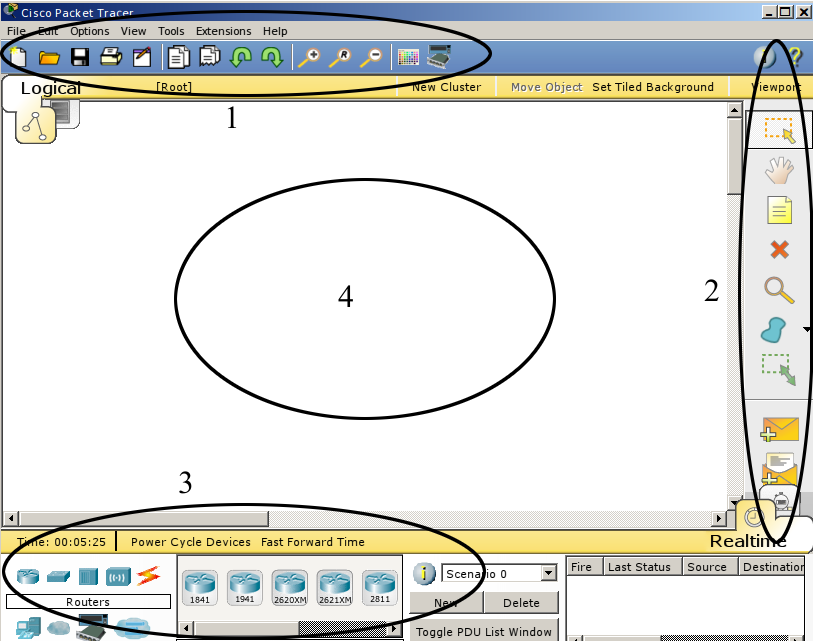Switch to the Realtime mode tab
Viewport: 813px width, 641px height.
[748, 541]
